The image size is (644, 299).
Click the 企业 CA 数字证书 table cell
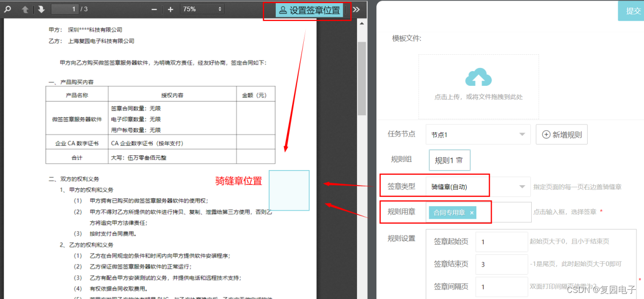tap(77, 143)
